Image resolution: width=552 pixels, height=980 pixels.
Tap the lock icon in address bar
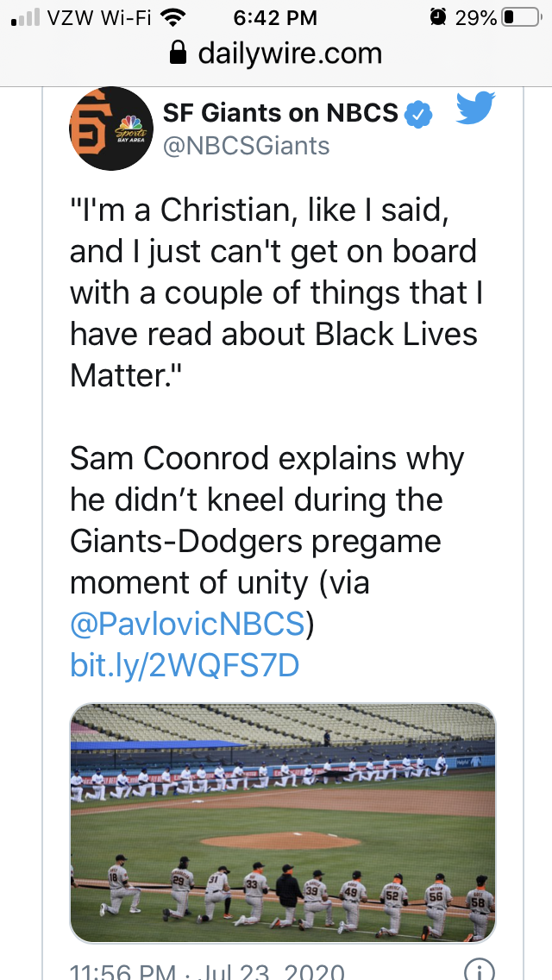179,55
